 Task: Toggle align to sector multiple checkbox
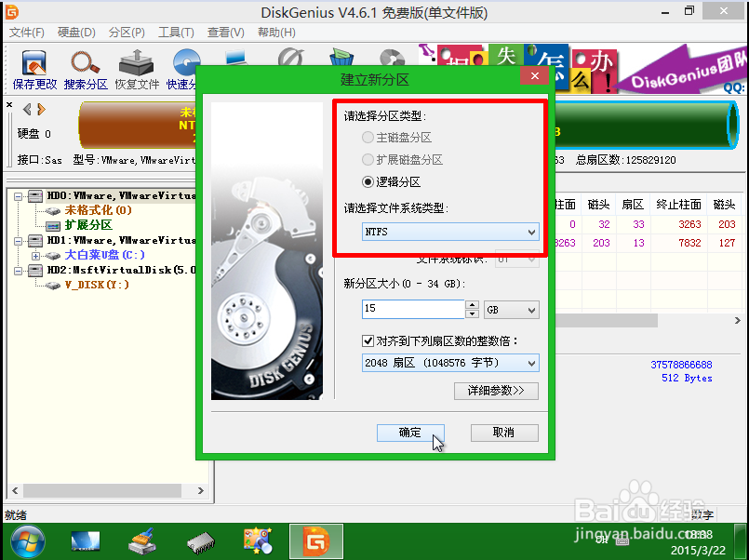(368, 340)
